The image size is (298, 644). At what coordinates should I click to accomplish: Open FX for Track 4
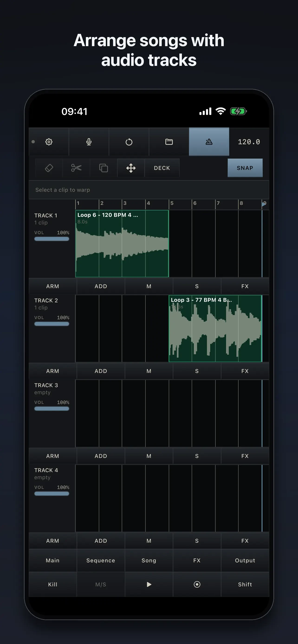[245, 541]
